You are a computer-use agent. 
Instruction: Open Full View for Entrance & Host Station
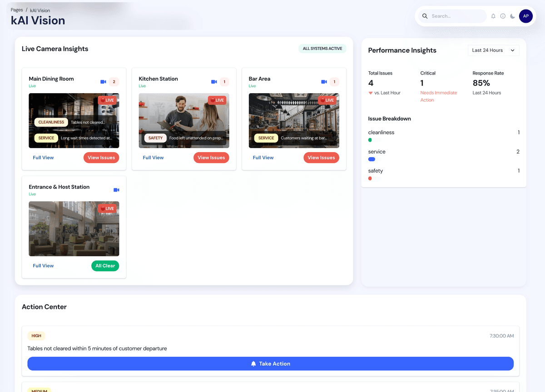pyautogui.click(x=43, y=266)
